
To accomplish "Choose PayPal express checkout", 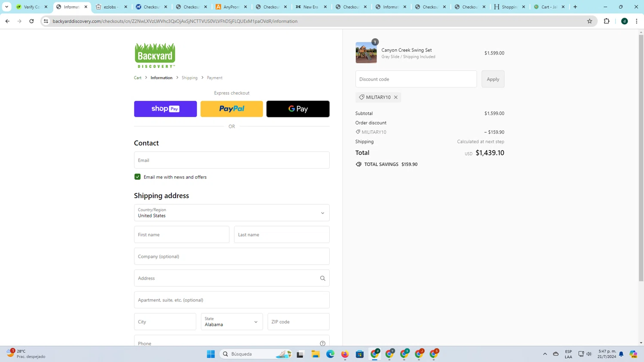I will [231, 109].
